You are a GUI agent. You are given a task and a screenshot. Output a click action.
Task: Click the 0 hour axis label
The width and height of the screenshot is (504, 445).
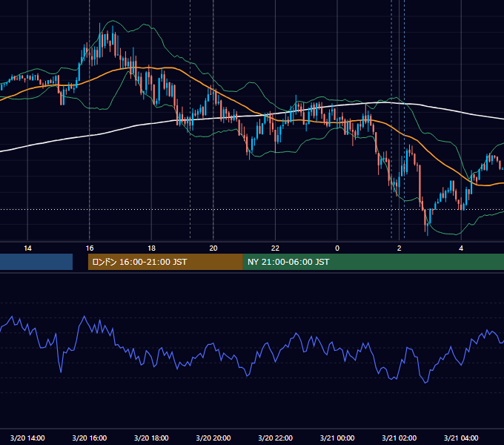coord(337,248)
